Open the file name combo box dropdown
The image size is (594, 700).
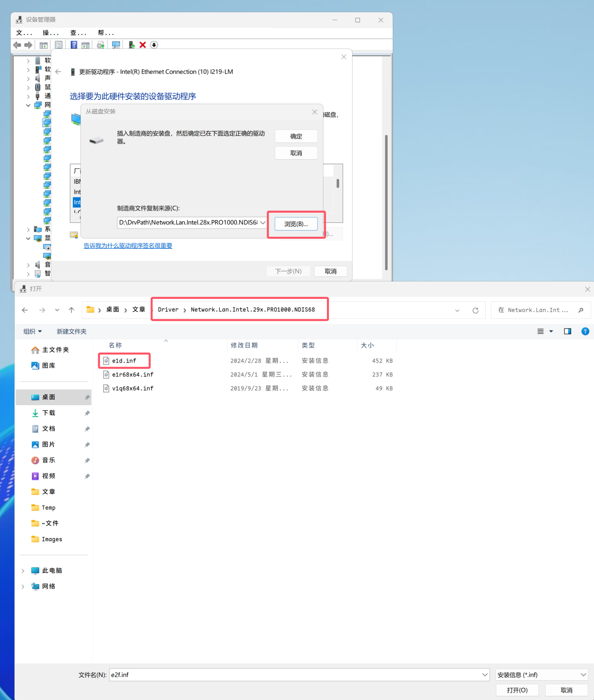[485, 675]
